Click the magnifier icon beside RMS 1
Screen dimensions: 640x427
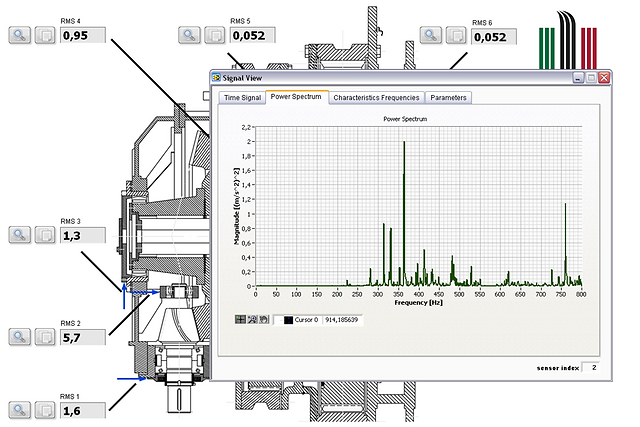tap(20, 410)
